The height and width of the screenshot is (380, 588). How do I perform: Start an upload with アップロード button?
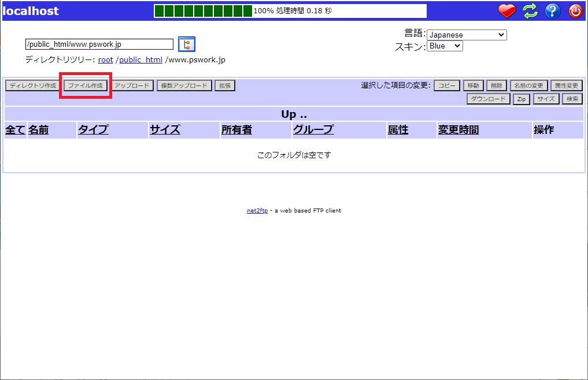(132, 85)
